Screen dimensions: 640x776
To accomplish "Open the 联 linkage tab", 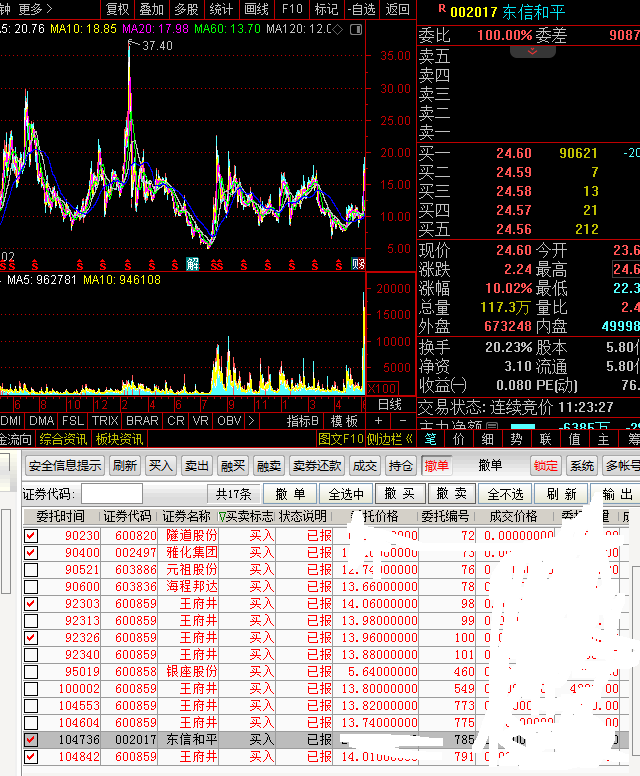I will click(x=545, y=439).
